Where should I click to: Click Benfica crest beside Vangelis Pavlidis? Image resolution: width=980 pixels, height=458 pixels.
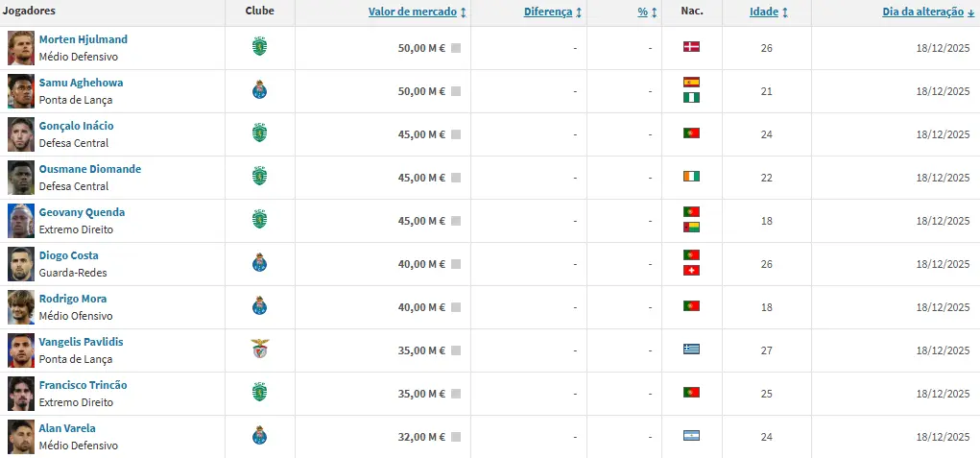click(x=259, y=349)
